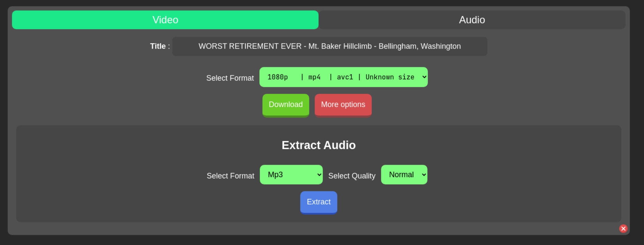Click Select Format label beside video dropdown
Viewport: 644px width, 245px height.
230,78
